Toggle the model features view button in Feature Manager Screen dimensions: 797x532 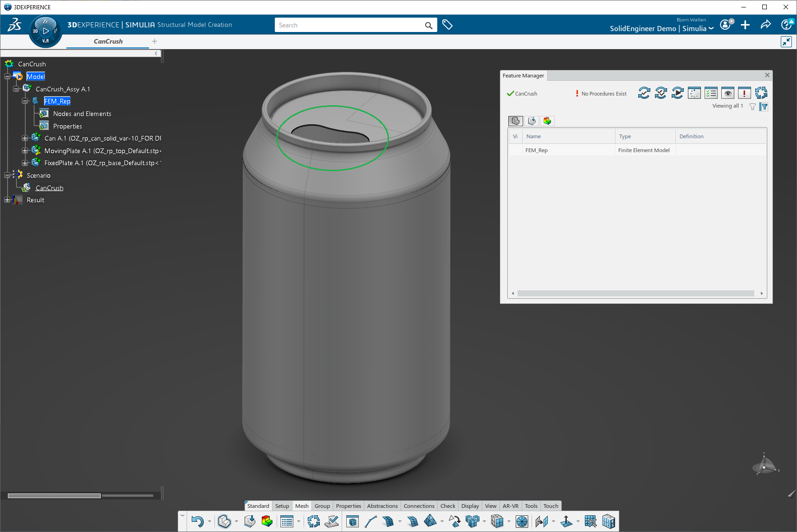click(516, 121)
